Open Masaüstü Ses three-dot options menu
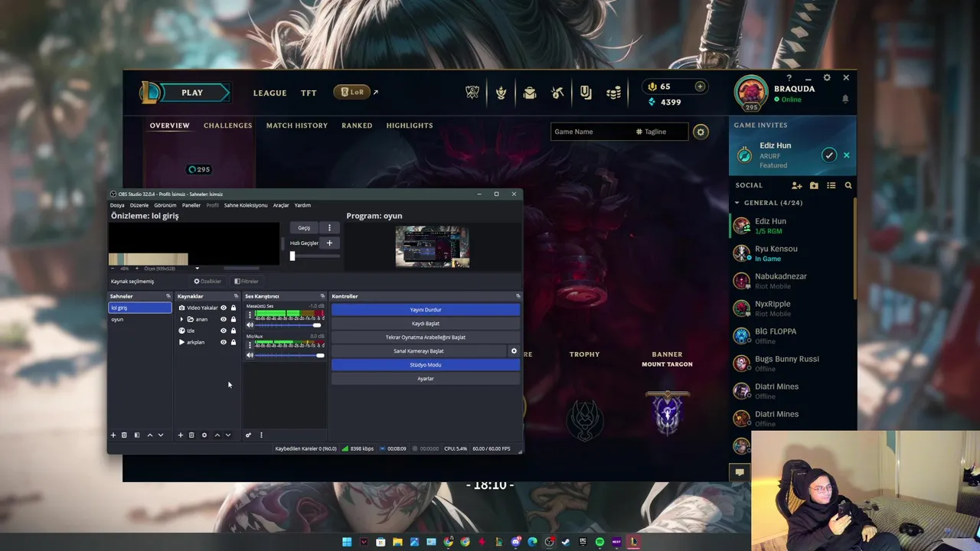 [x=250, y=315]
